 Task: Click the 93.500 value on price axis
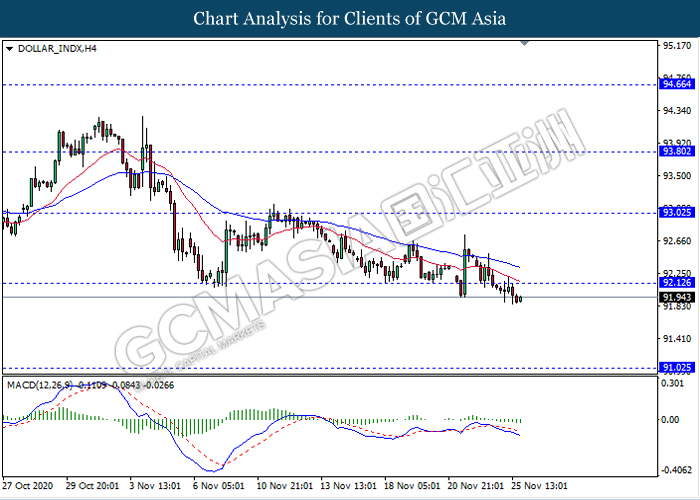tap(678, 176)
